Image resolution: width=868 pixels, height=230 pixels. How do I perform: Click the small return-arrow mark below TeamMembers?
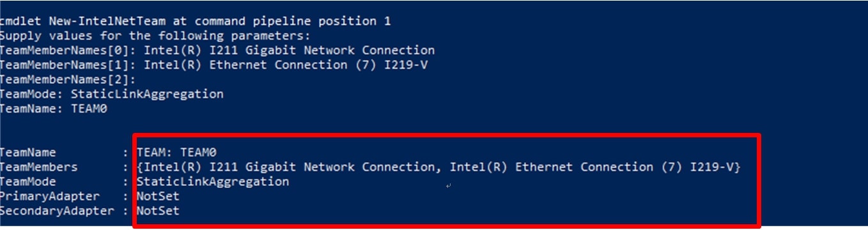pyautogui.click(x=449, y=185)
